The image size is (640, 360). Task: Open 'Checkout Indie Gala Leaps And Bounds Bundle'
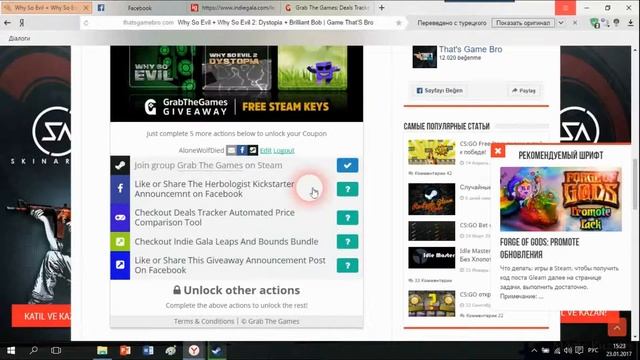tap(226, 242)
